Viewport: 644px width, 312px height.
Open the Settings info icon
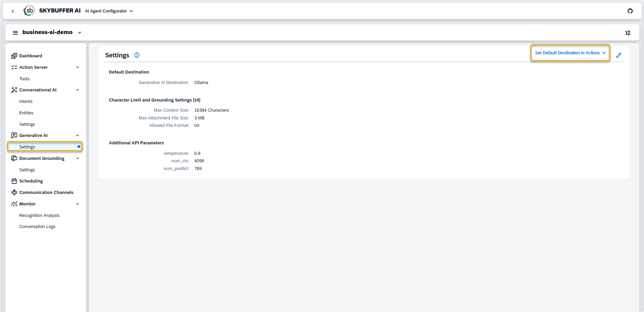coord(137,55)
